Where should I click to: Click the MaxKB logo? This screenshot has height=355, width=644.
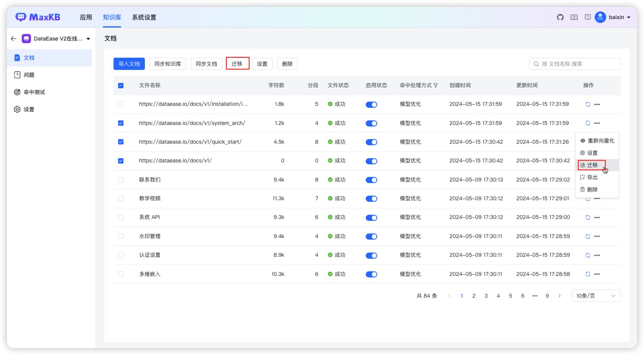(38, 17)
